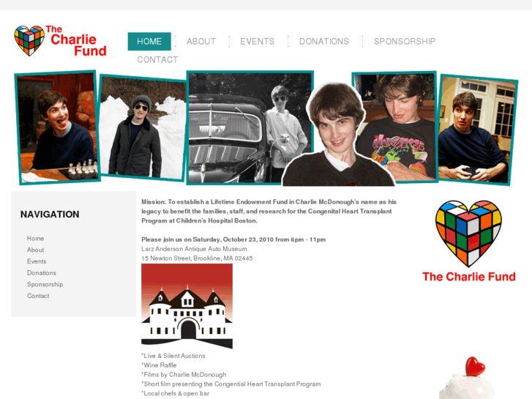532x399 pixels.
Task: Click the Larz Anderson museum building graphic
Action: click(187, 306)
